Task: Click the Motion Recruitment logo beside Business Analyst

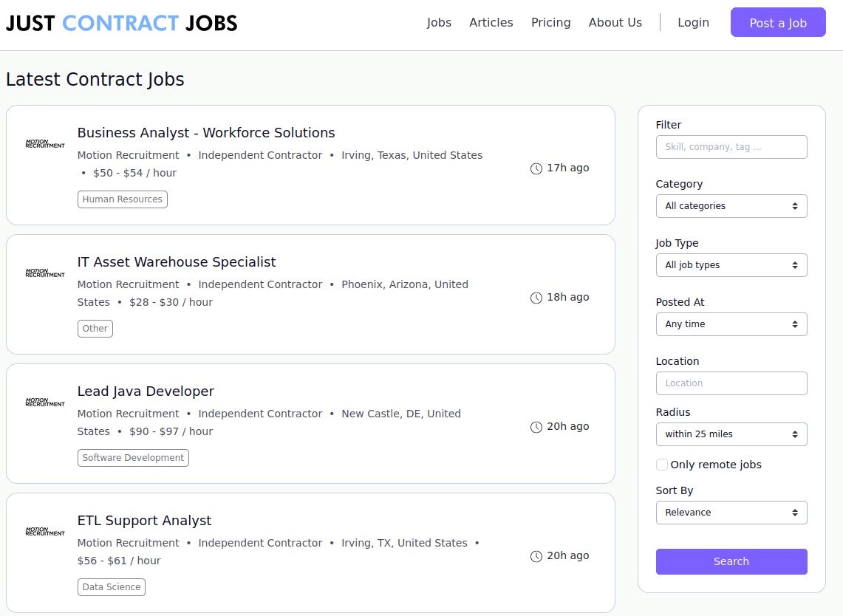Action: [x=45, y=144]
